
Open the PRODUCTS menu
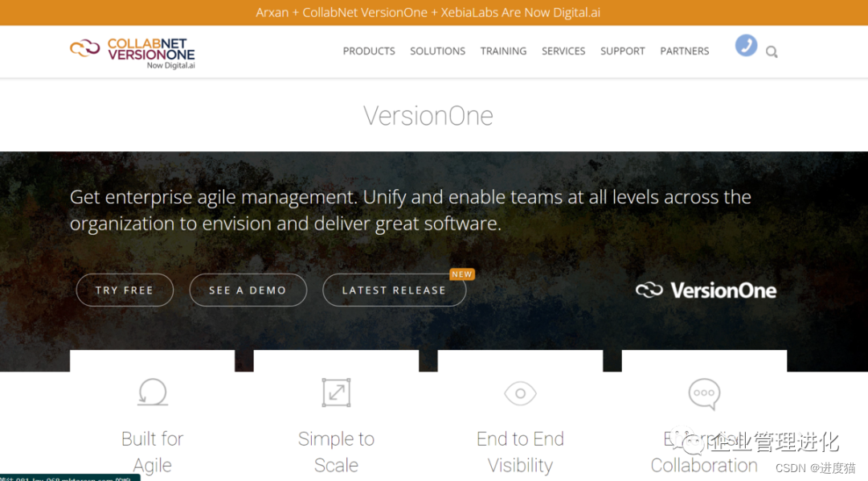(369, 51)
